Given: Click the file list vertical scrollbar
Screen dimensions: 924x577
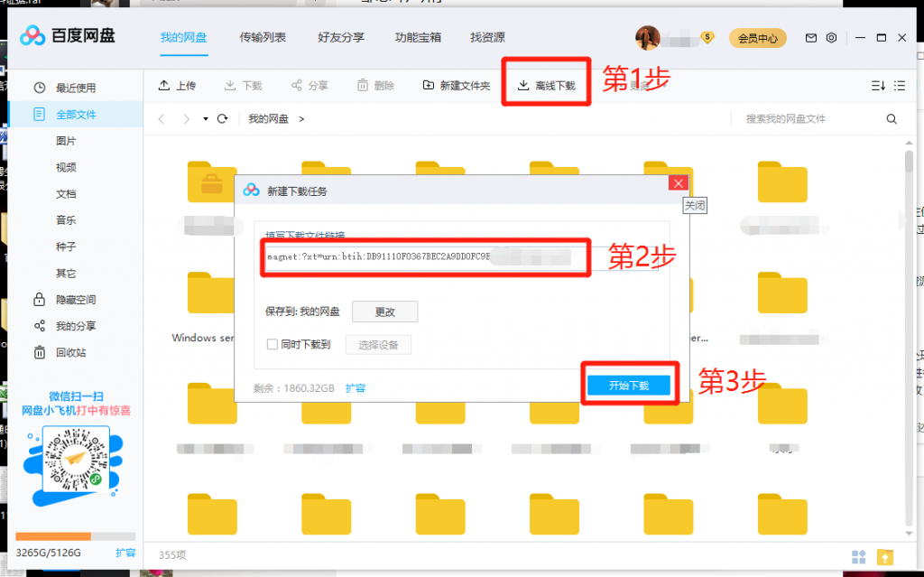Looking at the screenshot, I should click(x=909, y=162).
